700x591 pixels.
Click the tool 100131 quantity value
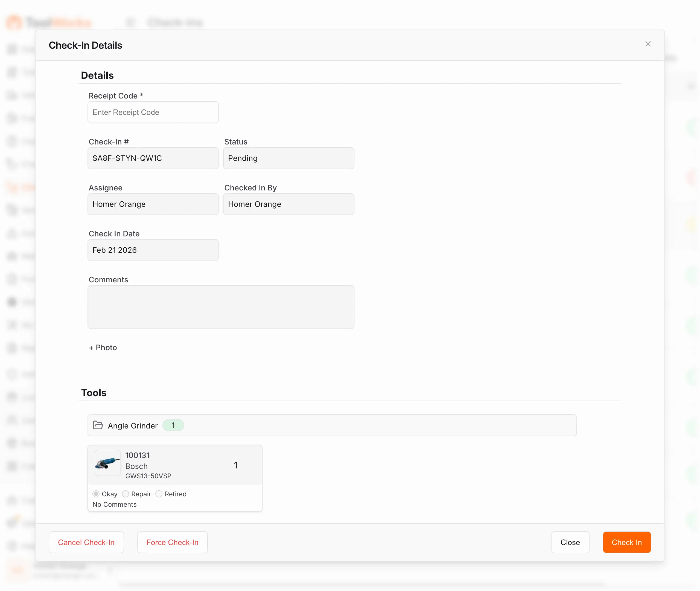coord(236,465)
